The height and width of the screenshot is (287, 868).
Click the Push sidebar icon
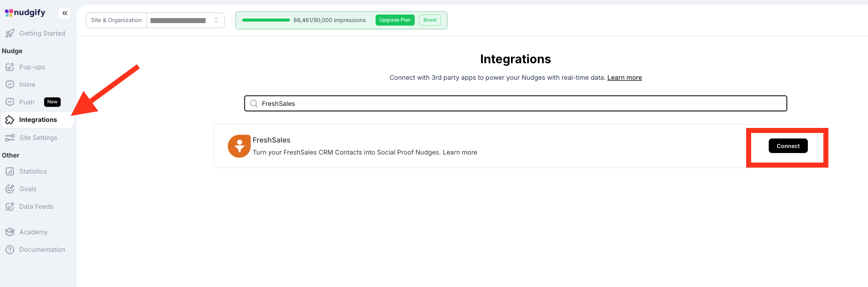coord(10,102)
